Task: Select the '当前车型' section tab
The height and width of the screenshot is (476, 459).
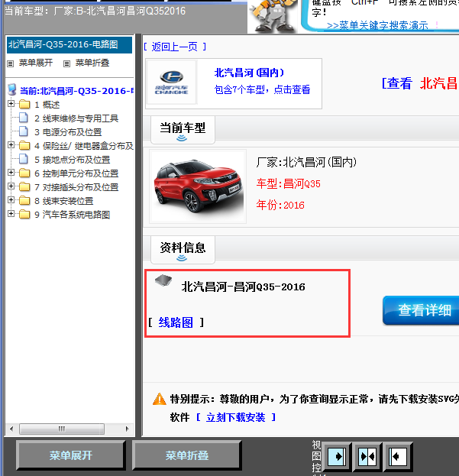Action: point(183,130)
